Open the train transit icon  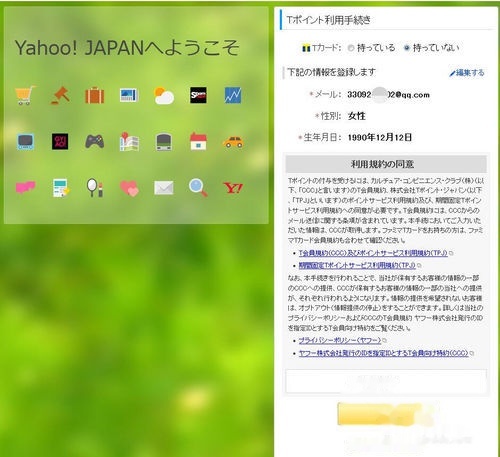click(x=164, y=142)
